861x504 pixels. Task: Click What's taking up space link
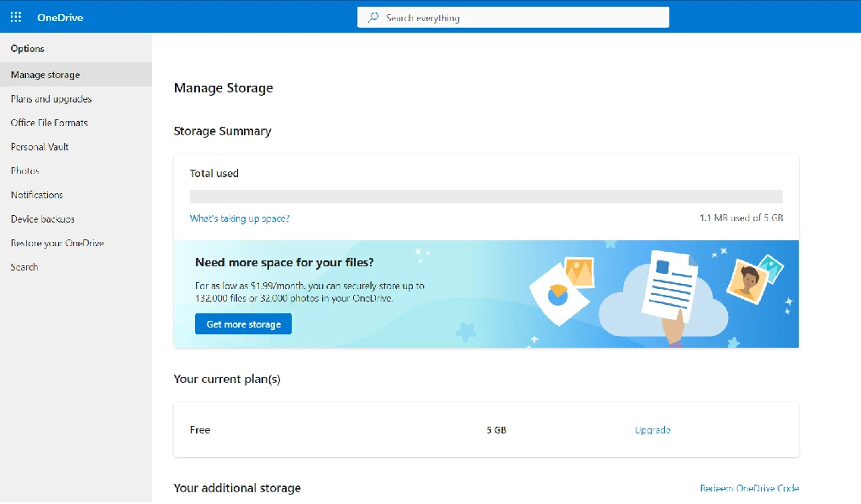click(240, 218)
